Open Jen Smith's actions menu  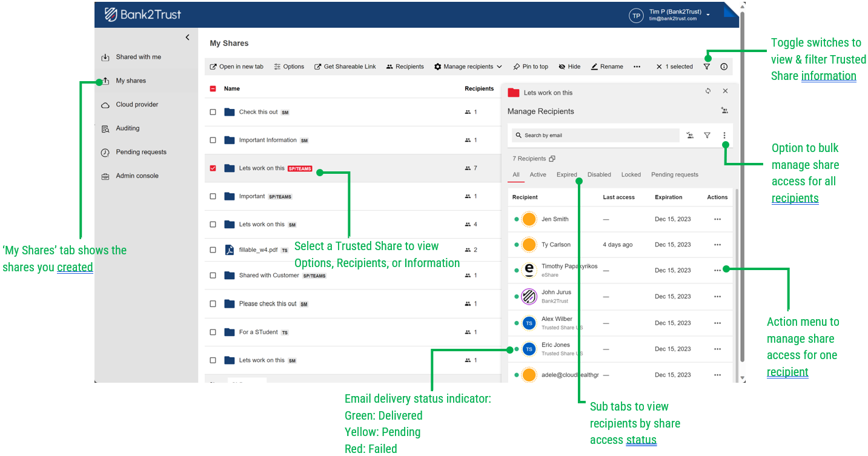[x=717, y=219]
